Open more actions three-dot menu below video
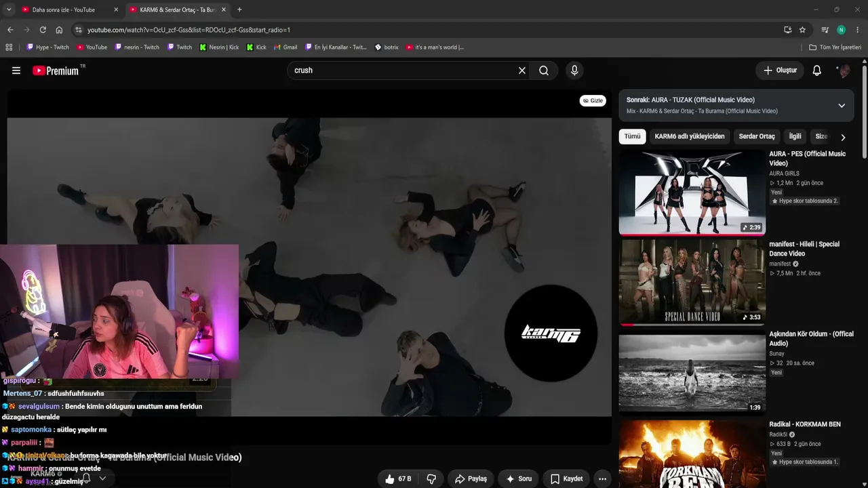Viewport: 868px width, 488px height. [602, 479]
